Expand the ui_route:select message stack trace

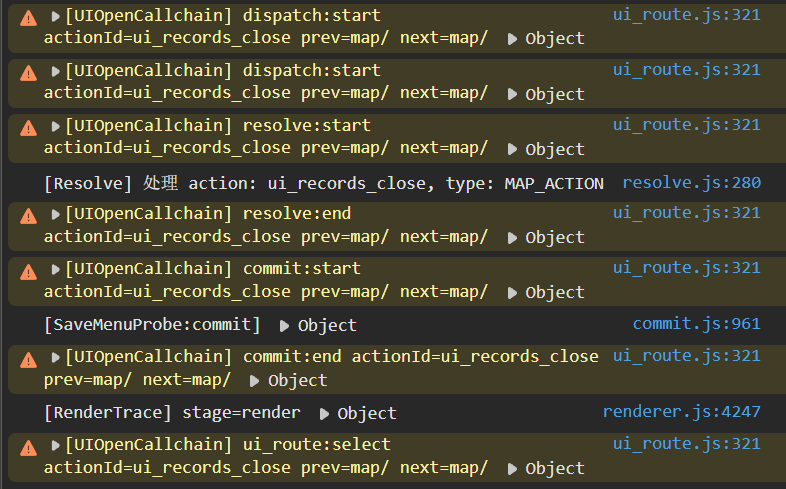click(x=55, y=445)
